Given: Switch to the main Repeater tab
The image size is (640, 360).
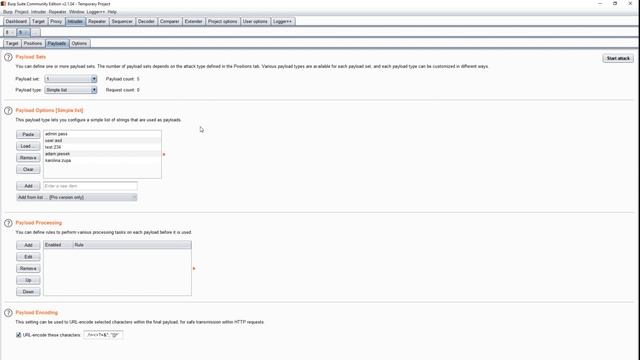Looking at the screenshot, I should (x=97, y=21).
